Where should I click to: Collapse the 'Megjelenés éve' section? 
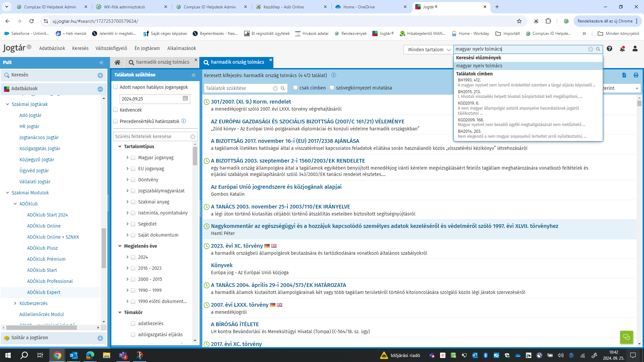click(120, 246)
